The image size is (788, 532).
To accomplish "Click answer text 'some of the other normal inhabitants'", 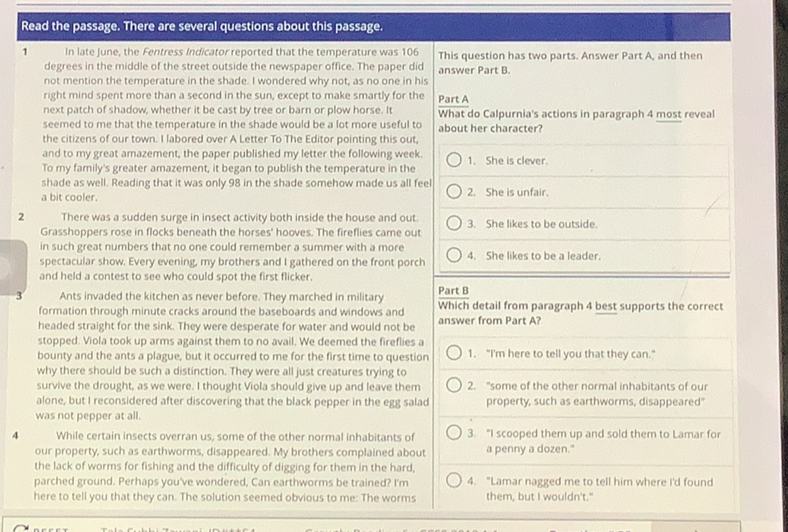I will point(597,394).
